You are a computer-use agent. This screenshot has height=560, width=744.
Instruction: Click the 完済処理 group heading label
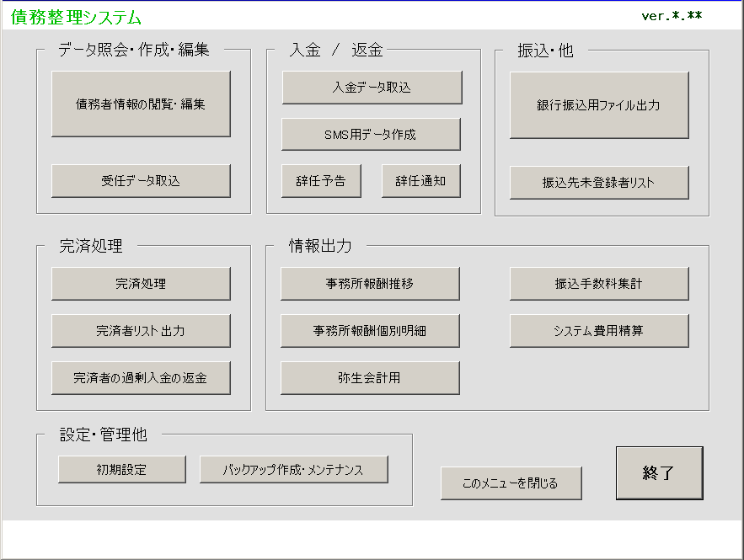tap(91, 246)
